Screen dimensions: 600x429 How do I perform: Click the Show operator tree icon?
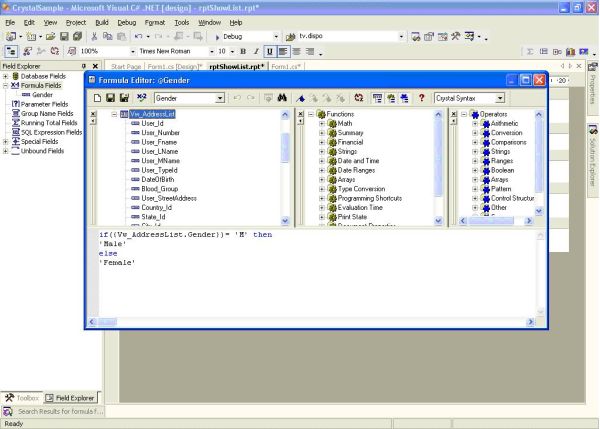(x=404, y=98)
